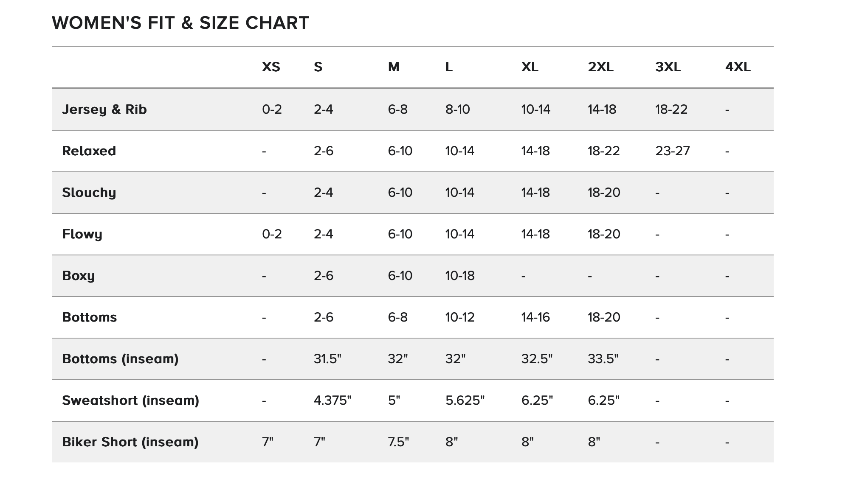Viewport: 862px width, 504px height.
Task: Select the 10-18 value in Boxy row
Action: click(460, 276)
